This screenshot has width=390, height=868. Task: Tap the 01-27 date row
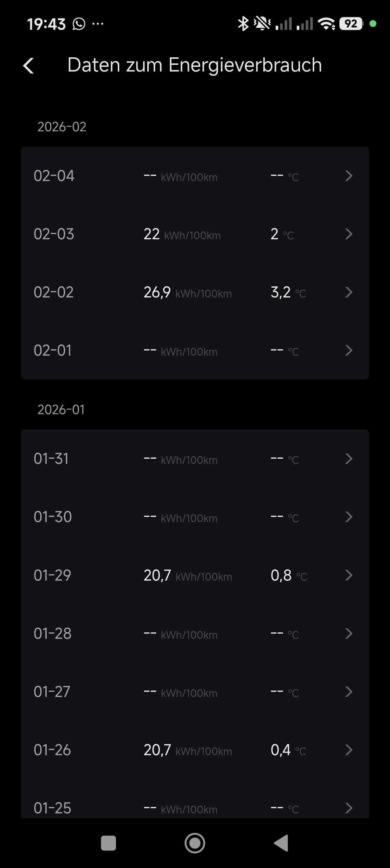52,692
